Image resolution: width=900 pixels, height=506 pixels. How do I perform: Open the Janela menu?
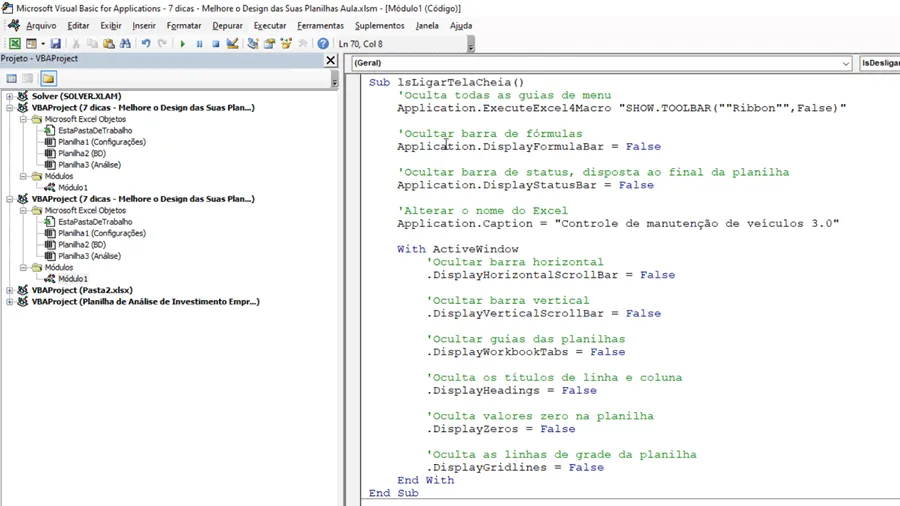(427, 26)
